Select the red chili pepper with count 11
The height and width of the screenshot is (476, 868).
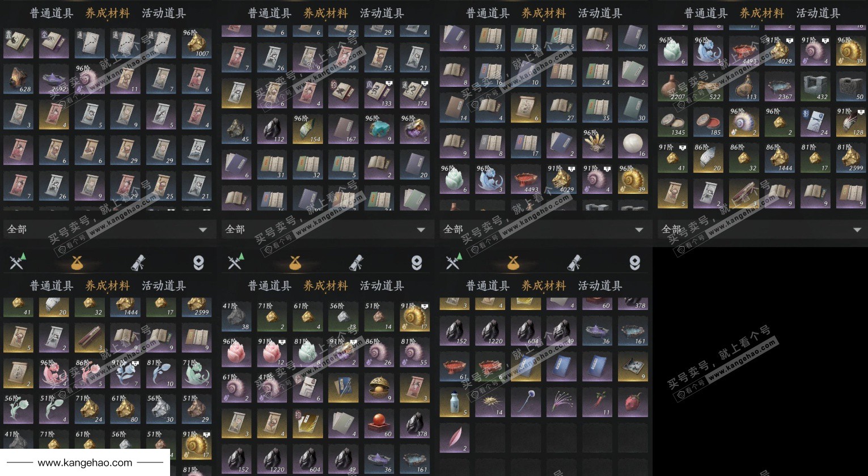tap(597, 402)
